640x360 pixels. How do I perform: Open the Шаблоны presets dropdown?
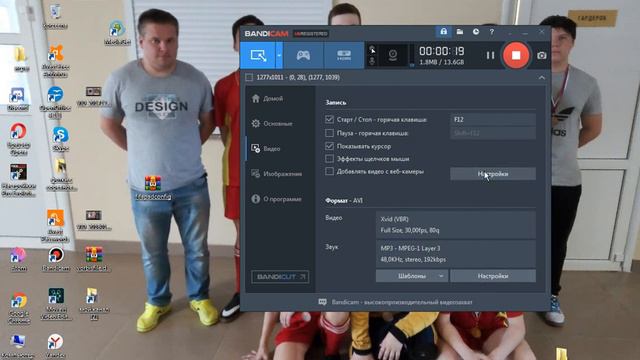pos(411,276)
